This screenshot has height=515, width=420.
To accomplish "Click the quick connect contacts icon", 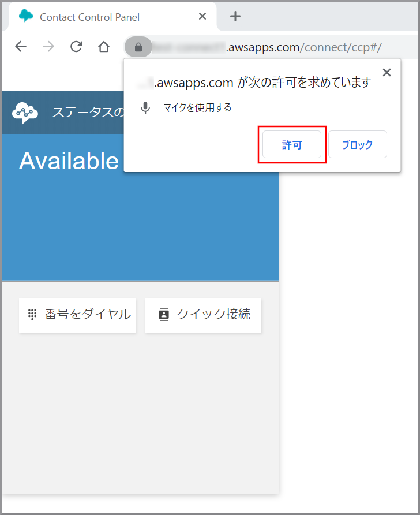I will (164, 315).
